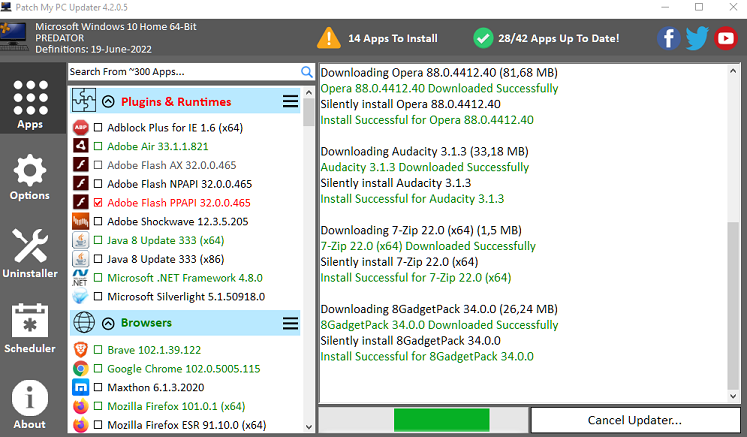This screenshot has width=747, height=437.
Task: Open the Options section
Action: coord(30,177)
